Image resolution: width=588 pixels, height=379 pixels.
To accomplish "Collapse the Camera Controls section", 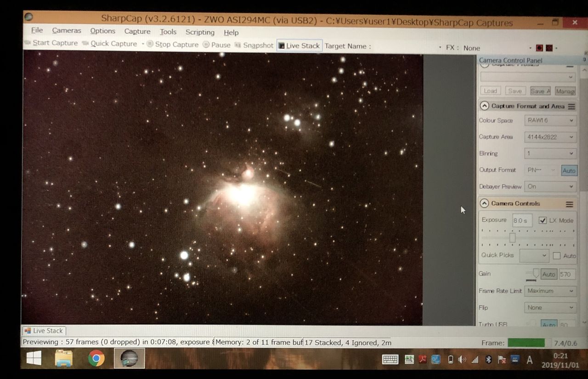I will (x=484, y=203).
